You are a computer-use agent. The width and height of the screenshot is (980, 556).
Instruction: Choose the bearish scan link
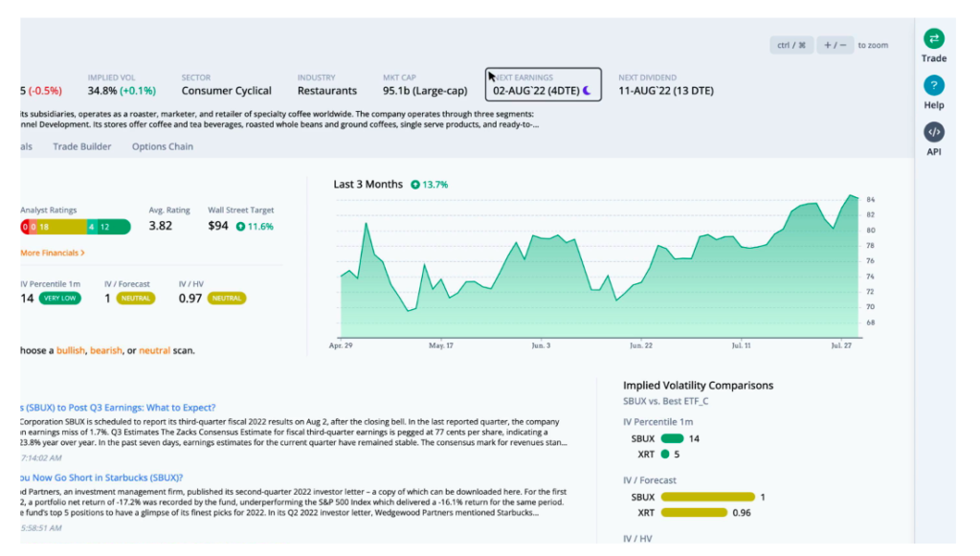click(x=106, y=350)
